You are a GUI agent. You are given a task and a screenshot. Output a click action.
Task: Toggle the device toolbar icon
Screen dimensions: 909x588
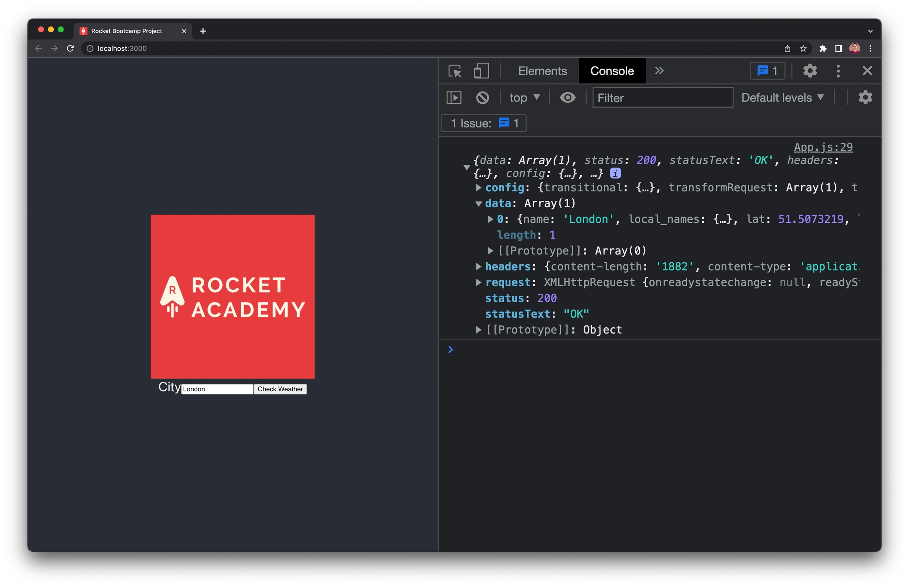481,71
